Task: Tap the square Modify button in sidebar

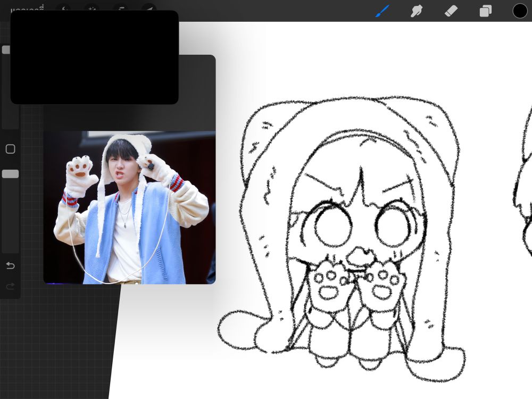Action: tap(10, 149)
